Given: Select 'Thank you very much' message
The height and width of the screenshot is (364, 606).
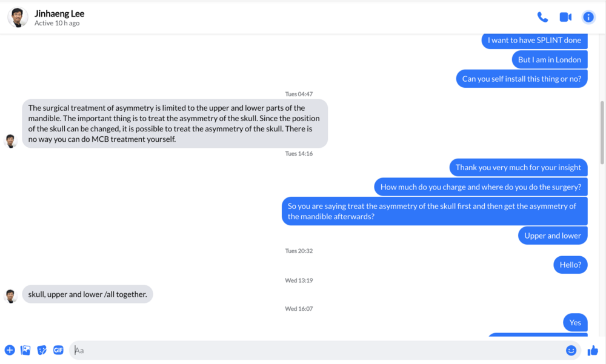Looking at the screenshot, I should [518, 167].
